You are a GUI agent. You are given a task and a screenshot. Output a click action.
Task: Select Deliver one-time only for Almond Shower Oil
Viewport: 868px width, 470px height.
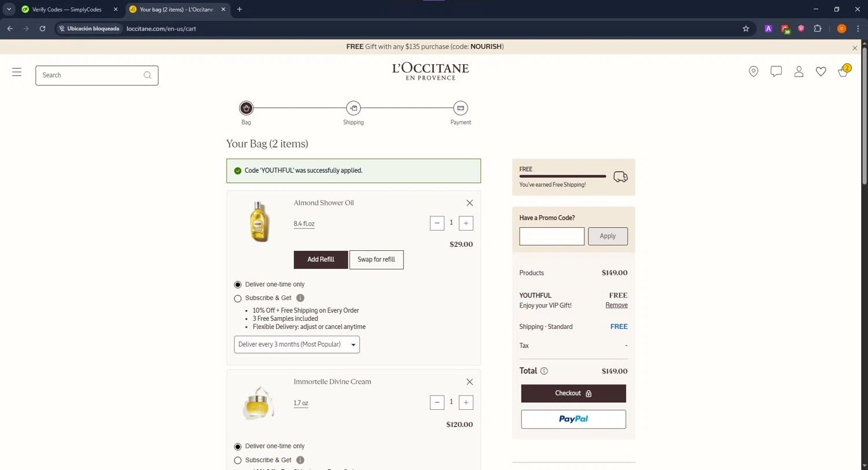point(238,285)
